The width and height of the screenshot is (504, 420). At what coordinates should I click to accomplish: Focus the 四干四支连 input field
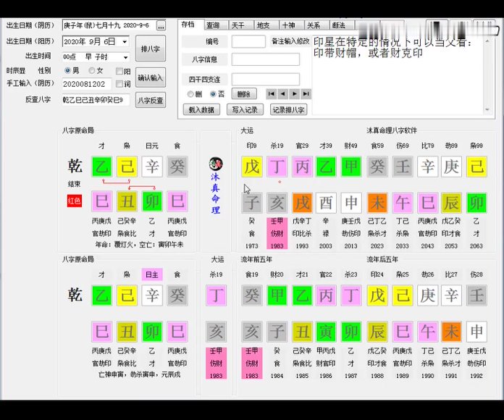tap(266, 79)
